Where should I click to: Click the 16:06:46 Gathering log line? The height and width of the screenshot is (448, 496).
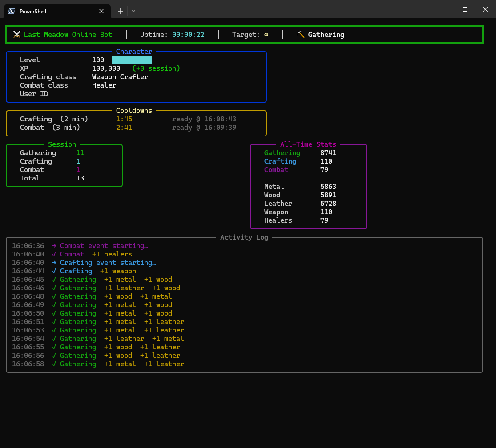[96, 288]
